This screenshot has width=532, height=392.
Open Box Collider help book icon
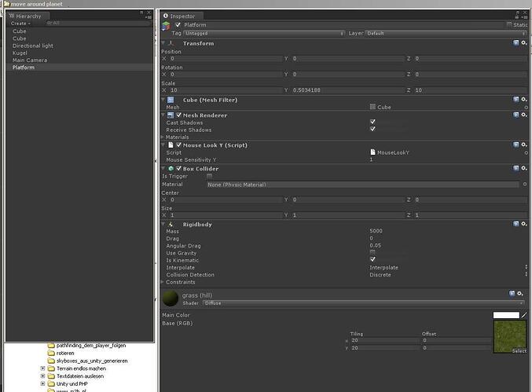tap(515, 168)
